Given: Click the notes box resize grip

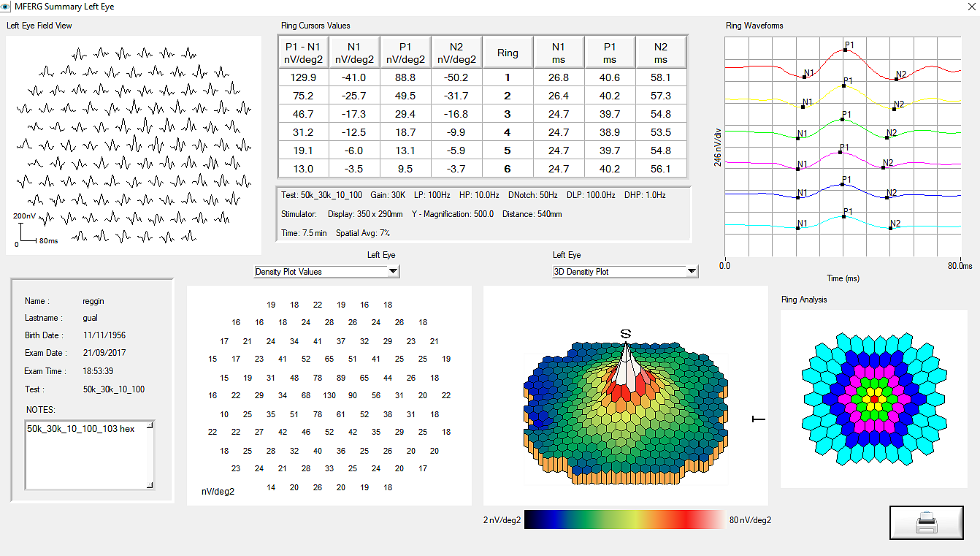Looking at the screenshot, I should (150, 485).
